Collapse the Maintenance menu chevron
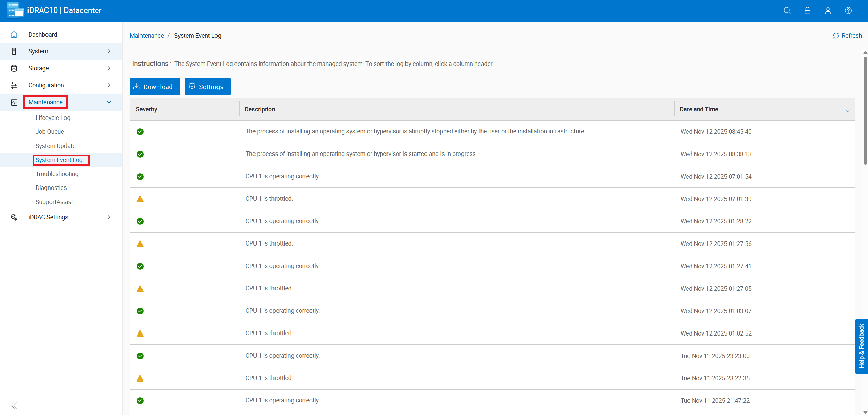The width and height of the screenshot is (868, 415). (x=109, y=102)
